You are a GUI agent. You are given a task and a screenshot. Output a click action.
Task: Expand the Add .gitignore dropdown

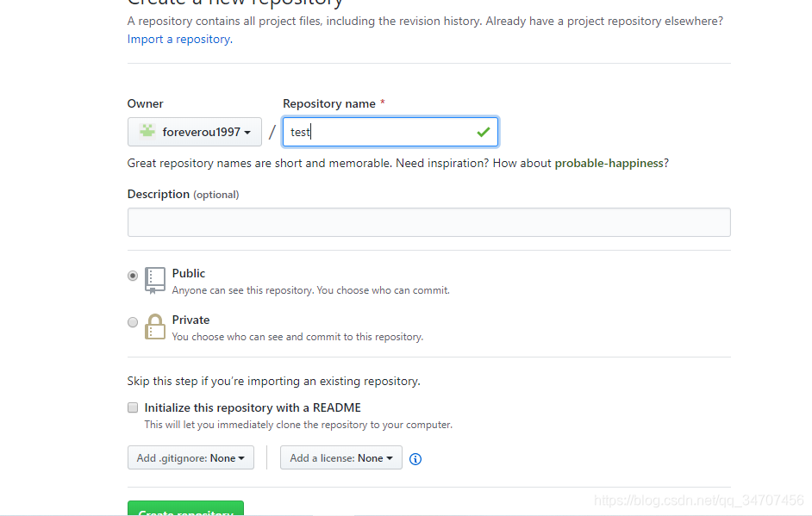tap(191, 458)
